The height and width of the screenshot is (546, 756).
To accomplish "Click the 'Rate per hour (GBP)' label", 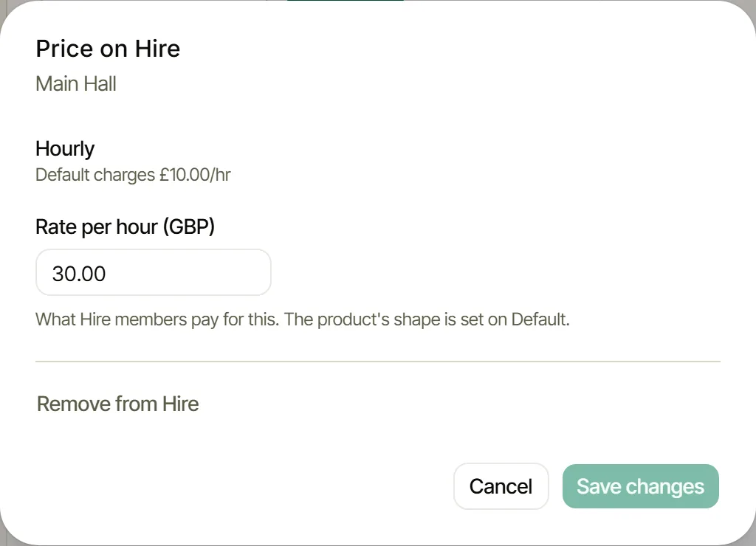I will [126, 227].
